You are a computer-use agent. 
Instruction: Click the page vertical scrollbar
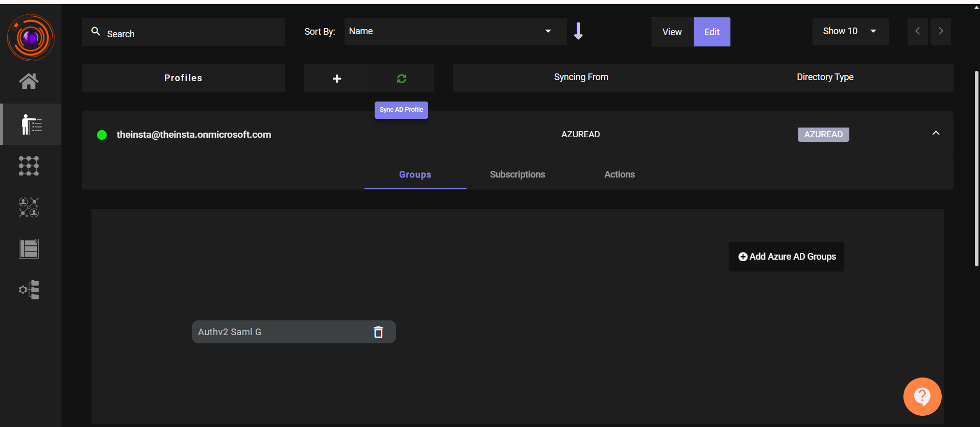976,168
